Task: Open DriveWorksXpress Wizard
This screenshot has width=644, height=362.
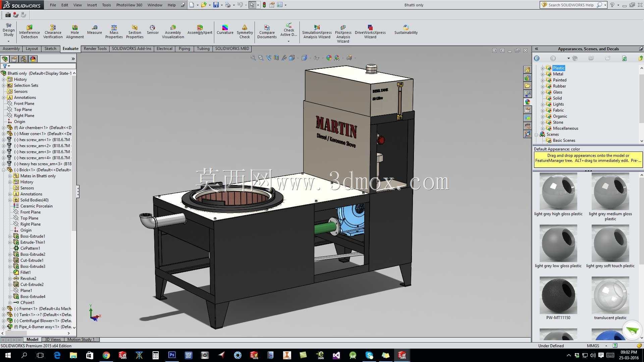Action: (x=370, y=32)
